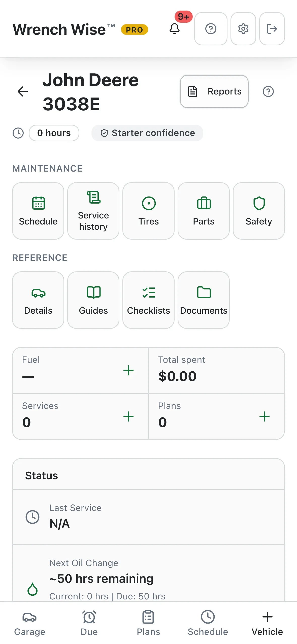The height and width of the screenshot is (644, 297).
Task: Tap the 0 hours chip
Action: point(54,133)
